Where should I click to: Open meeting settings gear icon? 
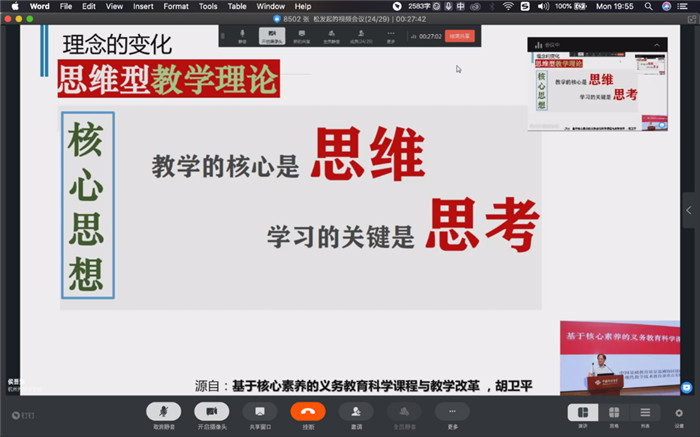click(679, 412)
